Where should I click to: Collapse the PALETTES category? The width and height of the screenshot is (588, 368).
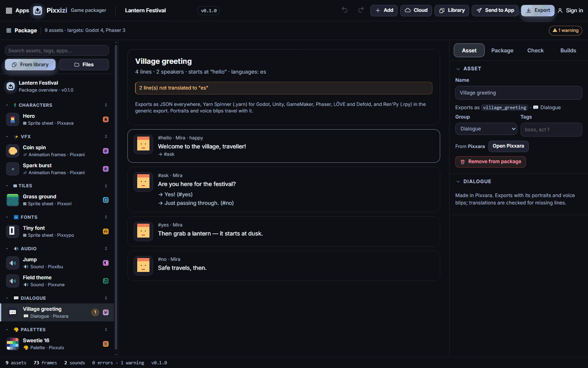point(7,330)
